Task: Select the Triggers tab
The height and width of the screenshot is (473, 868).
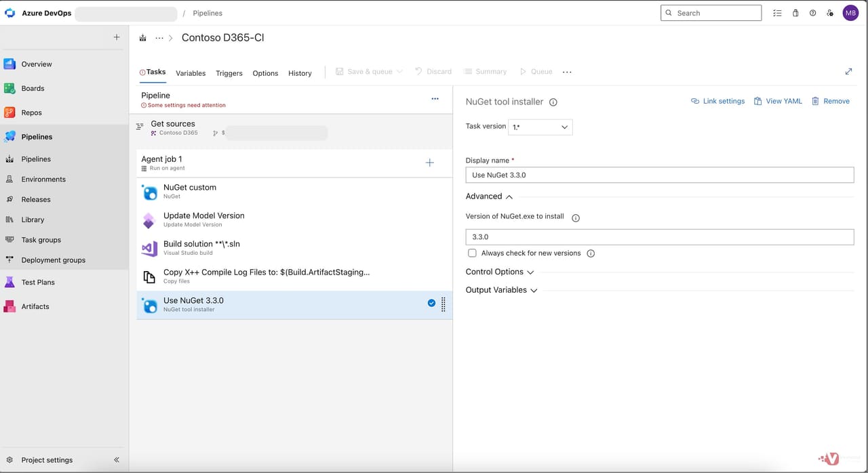Action: tap(229, 73)
